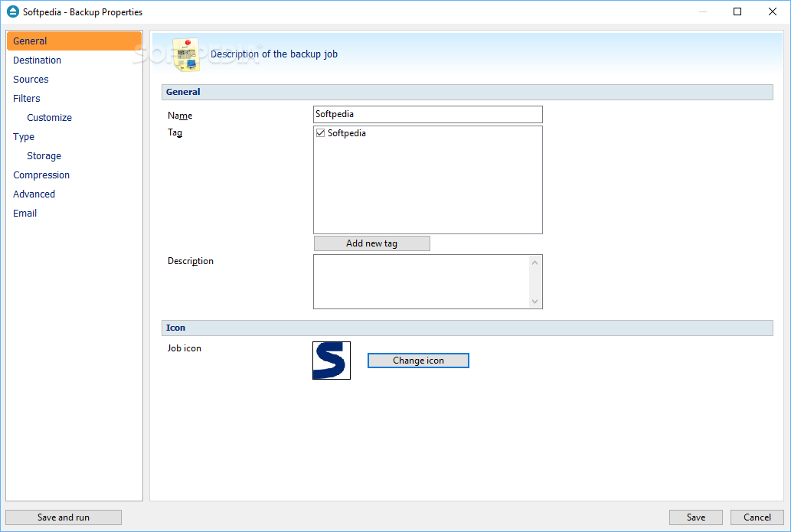This screenshot has height=532, width=791.
Task: Save the backup properties
Action: 695,517
